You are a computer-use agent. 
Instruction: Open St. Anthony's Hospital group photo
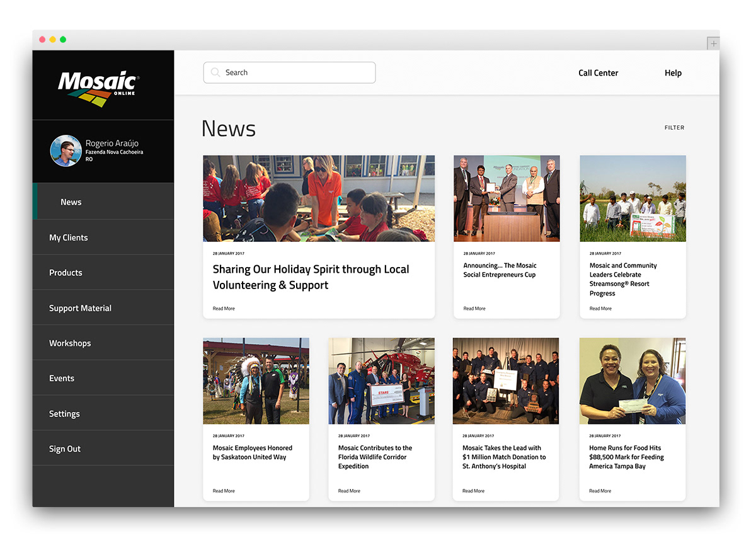pos(506,381)
